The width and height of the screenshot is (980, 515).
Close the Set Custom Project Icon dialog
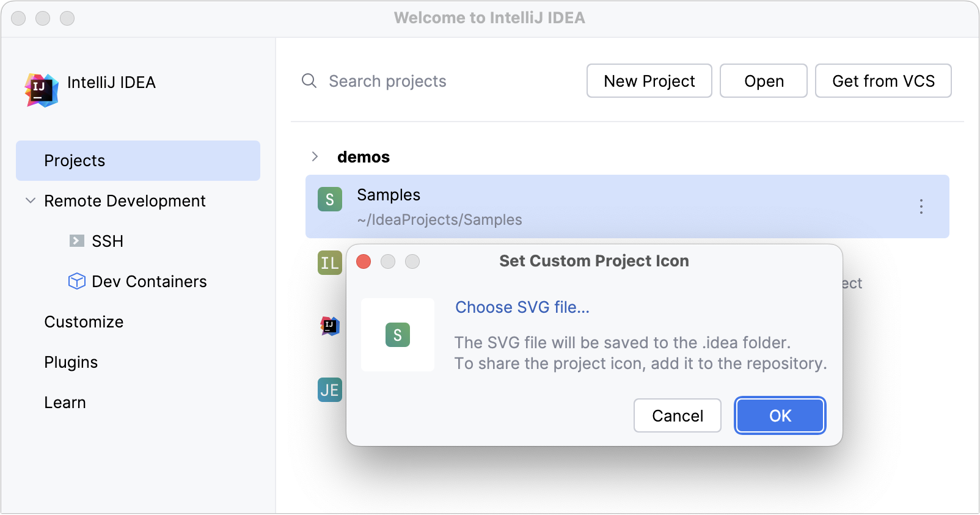point(364,261)
